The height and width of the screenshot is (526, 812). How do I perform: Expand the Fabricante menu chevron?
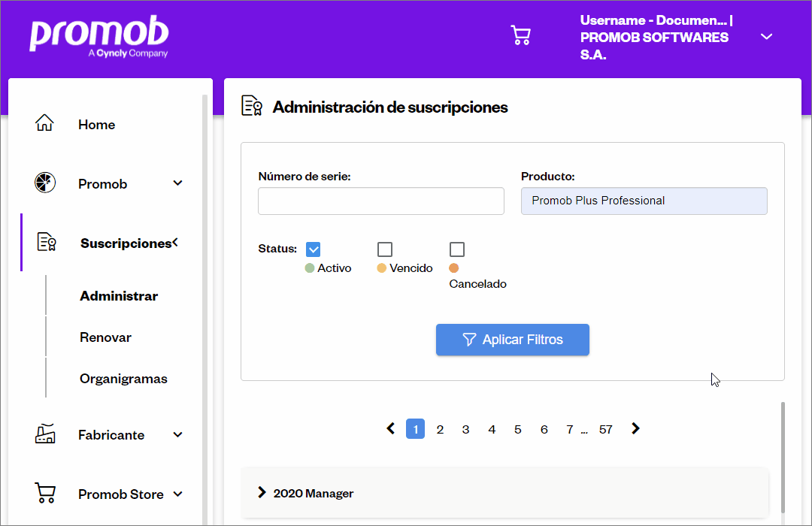pyautogui.click(x=177, y=435)
